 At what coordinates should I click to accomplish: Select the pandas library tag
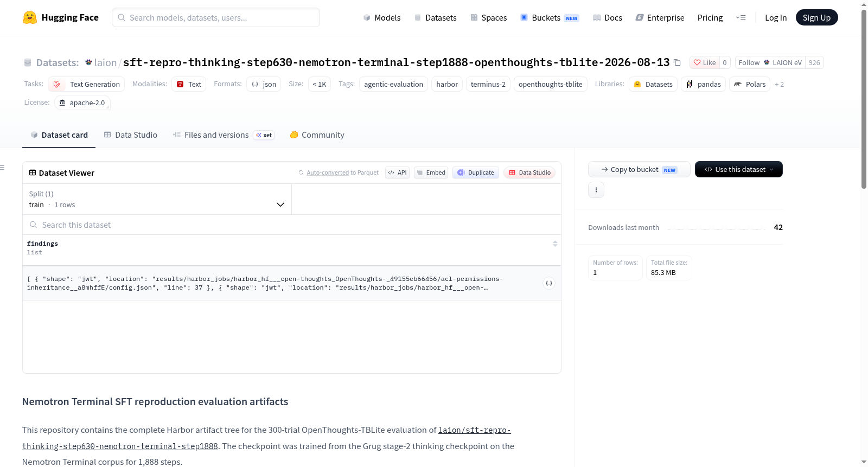pyautogui.click(x=704, y=84)
